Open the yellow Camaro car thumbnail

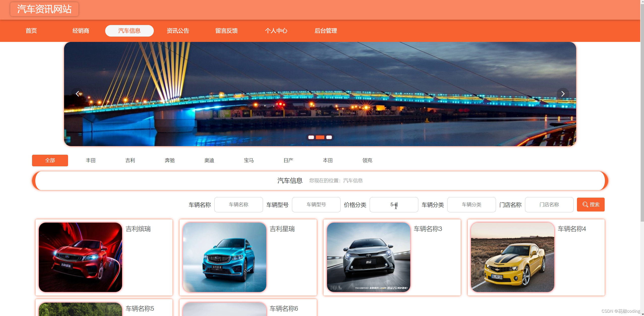[x=512, y=257]
